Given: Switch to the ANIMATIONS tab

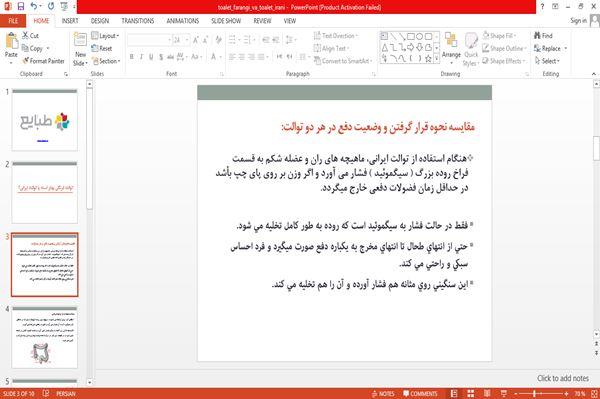Looking at the screenshot, I should [183, 21].
